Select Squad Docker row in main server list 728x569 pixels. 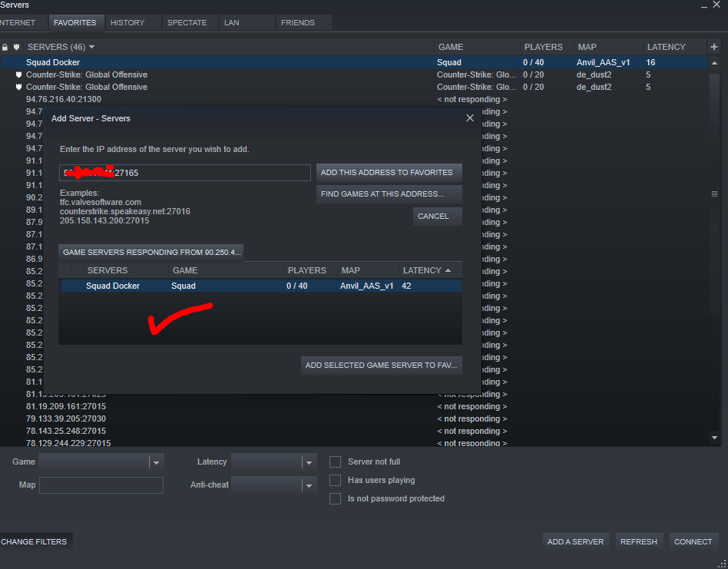354,63
